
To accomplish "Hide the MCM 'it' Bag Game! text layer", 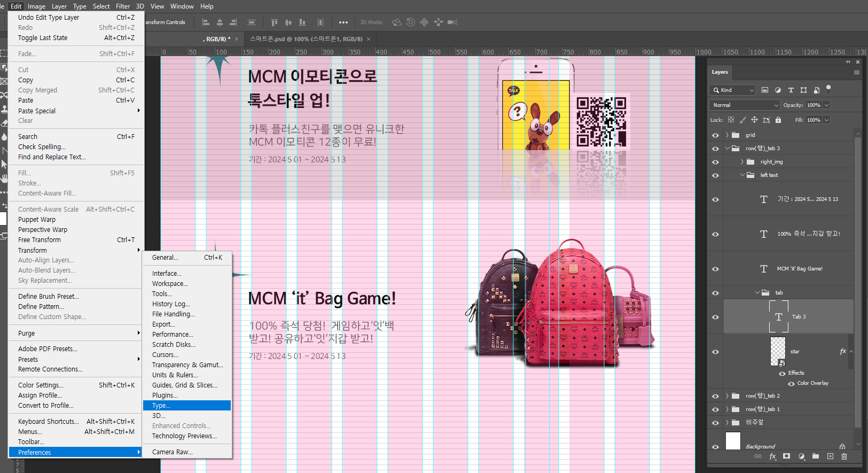I will click(x=715, y=269).
